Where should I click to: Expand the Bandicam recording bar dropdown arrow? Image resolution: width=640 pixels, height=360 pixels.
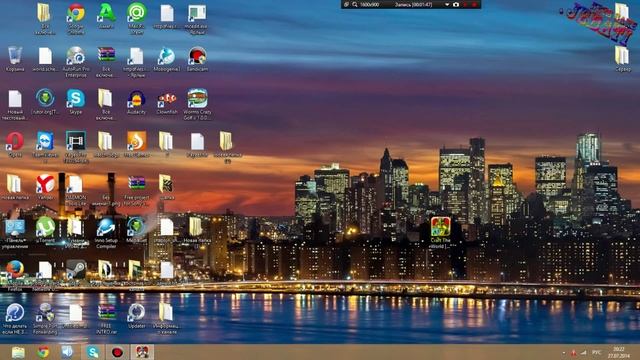pos(447,4)
